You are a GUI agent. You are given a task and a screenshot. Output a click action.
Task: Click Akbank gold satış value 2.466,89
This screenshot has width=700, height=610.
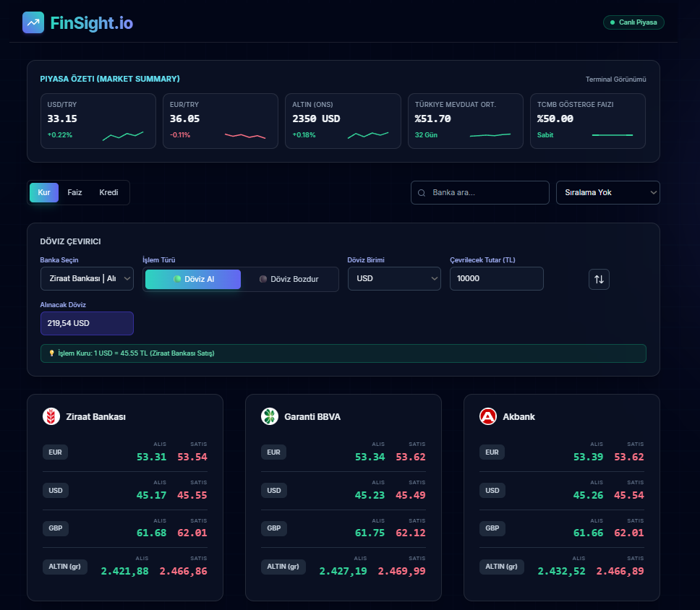coord(620,571)
